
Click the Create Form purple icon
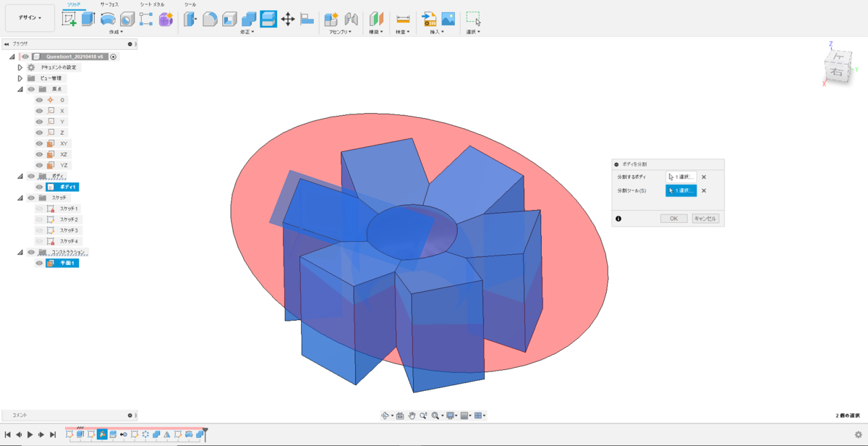[166, 20]
